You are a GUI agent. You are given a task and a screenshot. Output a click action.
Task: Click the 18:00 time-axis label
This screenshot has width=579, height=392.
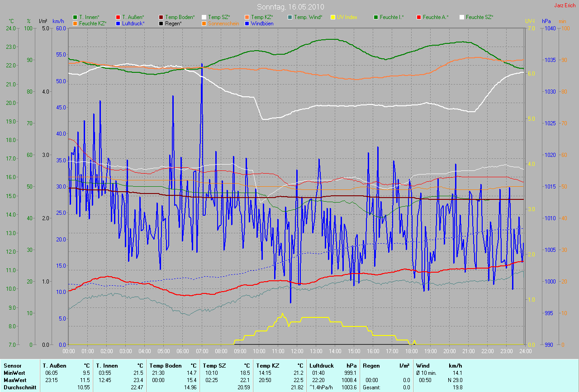point(411,351)
